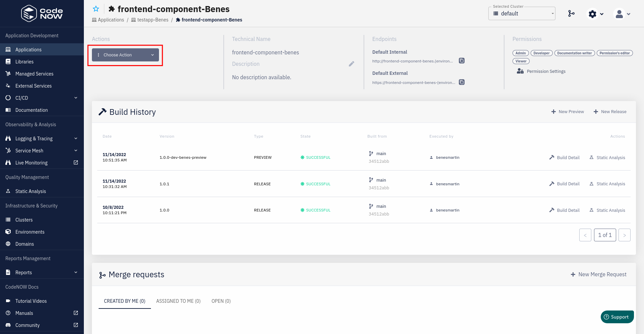Open the chevron next to user avatar
Screen dimensions: 644x334
(629, 14)
